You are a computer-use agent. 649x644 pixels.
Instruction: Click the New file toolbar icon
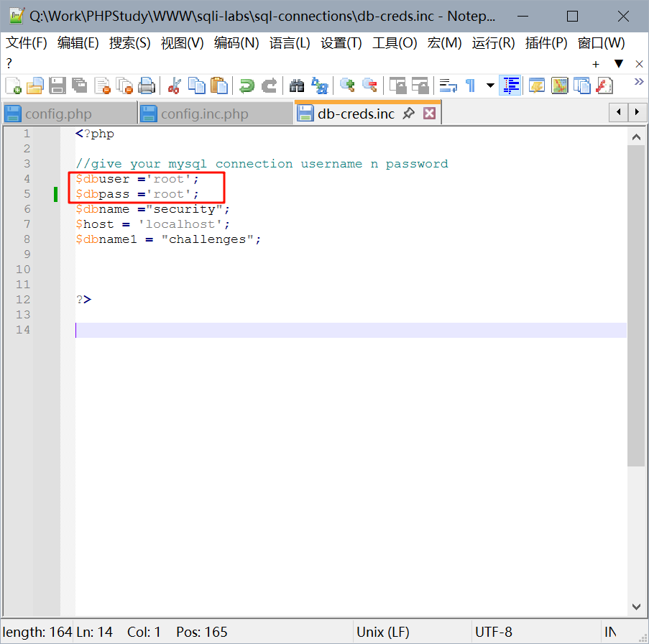14,86
